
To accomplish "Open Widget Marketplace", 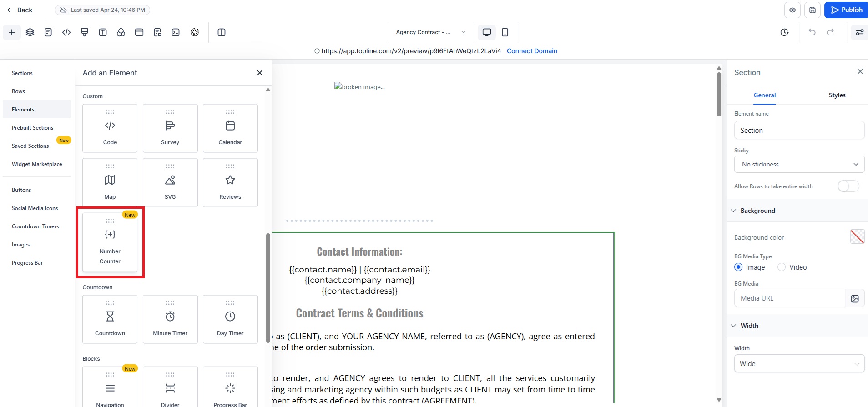I will (37, 164).
